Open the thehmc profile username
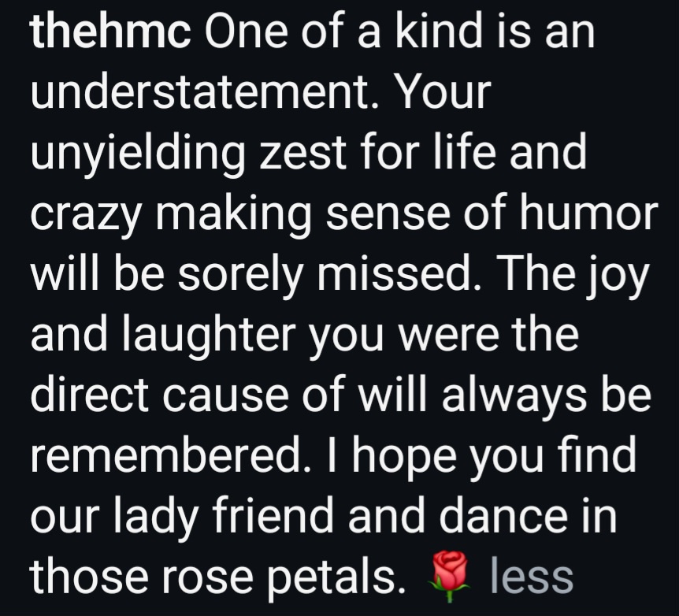This screenshot has height=616, width=679. tap(110, 32)
